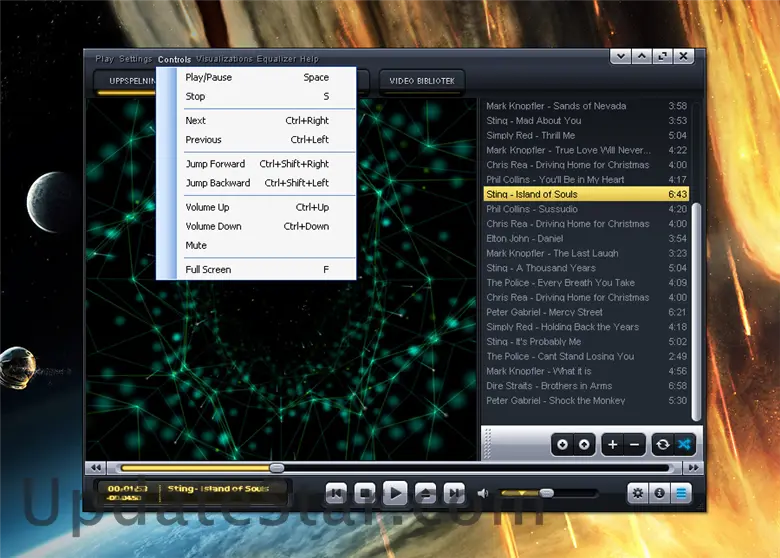Viewport: 780px width, 558px height.
Task: Click the stop playback button
Action: pos(365,493)
